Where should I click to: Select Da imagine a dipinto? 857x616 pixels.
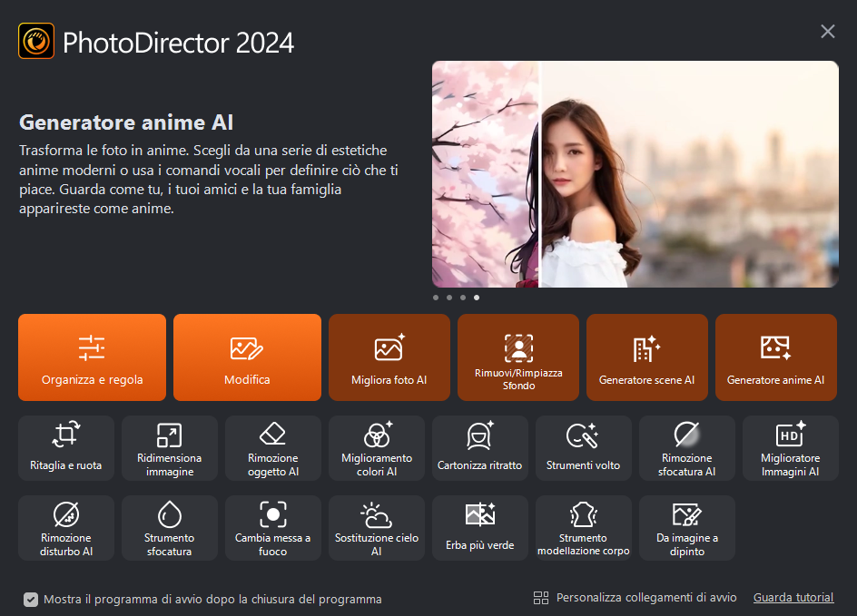[687, 527]
